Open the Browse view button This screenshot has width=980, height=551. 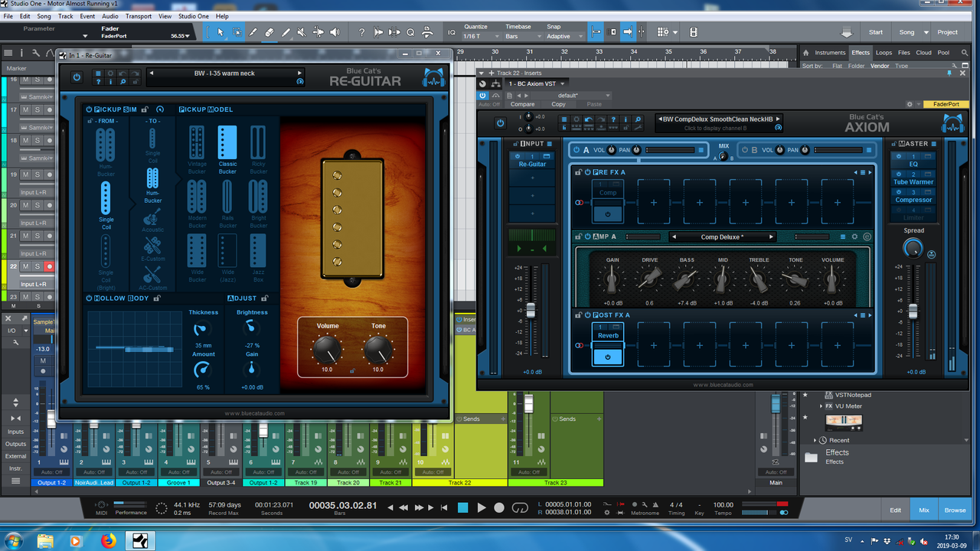[955, 510]
